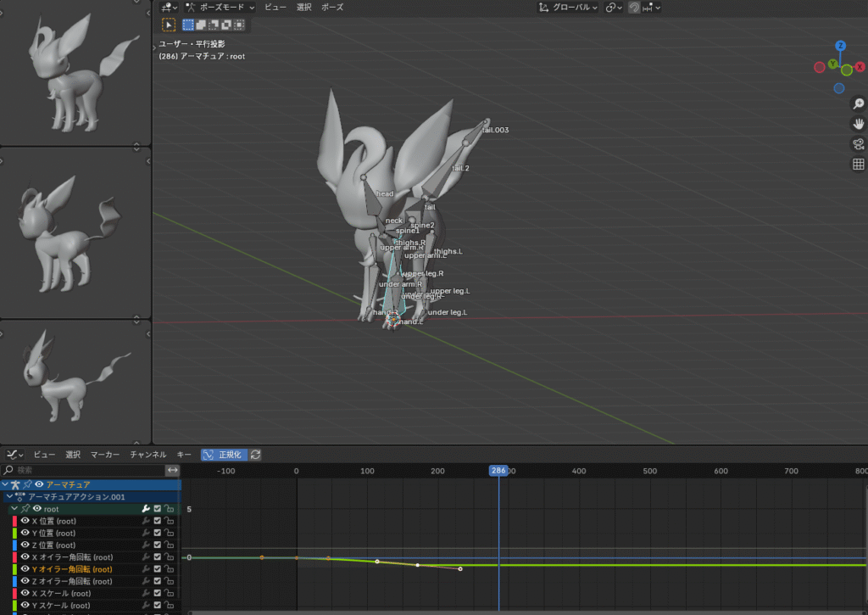Viewport: 868px width, 615px height.
Task: Switch orthographic/perspective with the grid icon
Action: click(x=858, y=165)
